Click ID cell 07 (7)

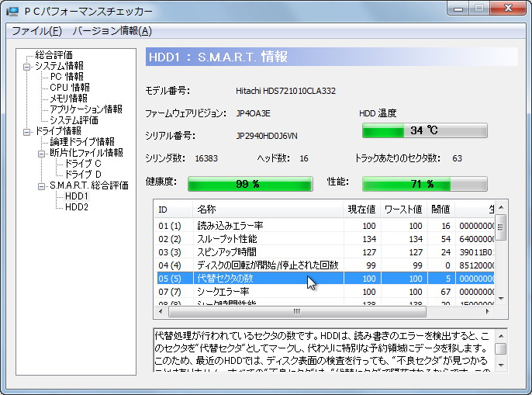pos(170,292)
